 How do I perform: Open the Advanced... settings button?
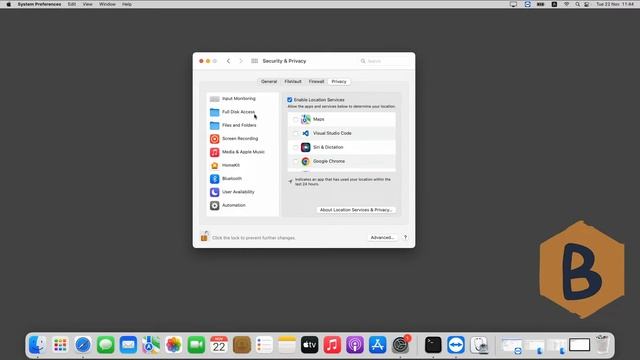point(382,237)
